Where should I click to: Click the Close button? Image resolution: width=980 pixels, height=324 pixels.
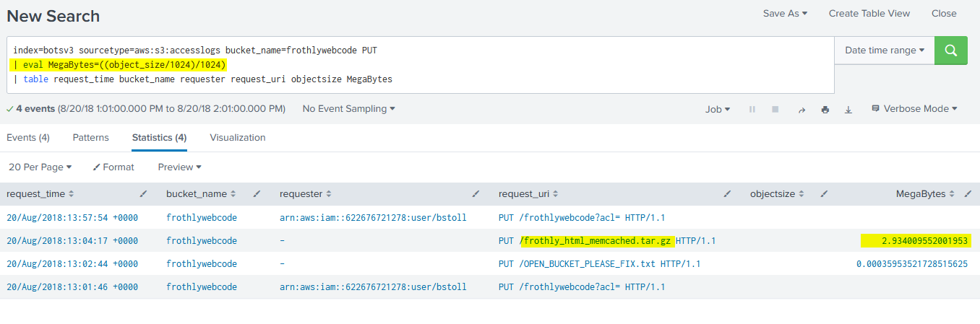[944, 13]
